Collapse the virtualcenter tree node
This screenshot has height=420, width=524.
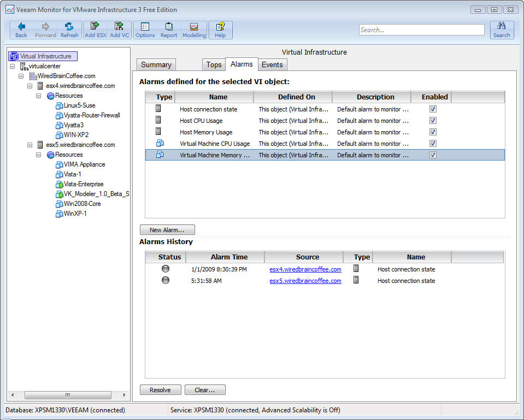(13, 66)
